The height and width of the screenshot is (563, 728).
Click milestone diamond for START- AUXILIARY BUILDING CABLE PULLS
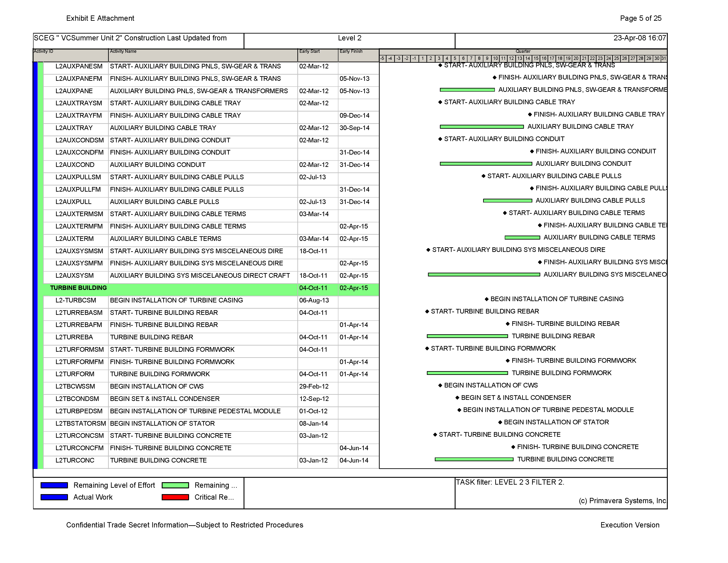click(x=483, y=176)
